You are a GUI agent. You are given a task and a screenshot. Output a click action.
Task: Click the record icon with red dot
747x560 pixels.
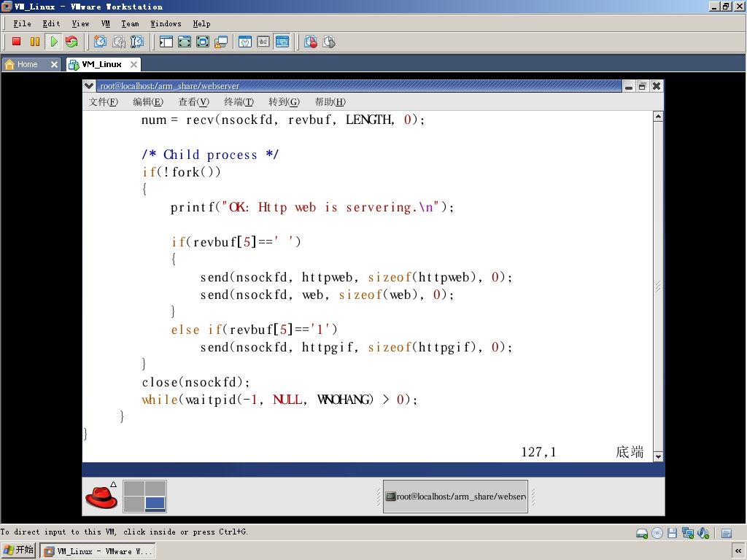click(311, 42)
